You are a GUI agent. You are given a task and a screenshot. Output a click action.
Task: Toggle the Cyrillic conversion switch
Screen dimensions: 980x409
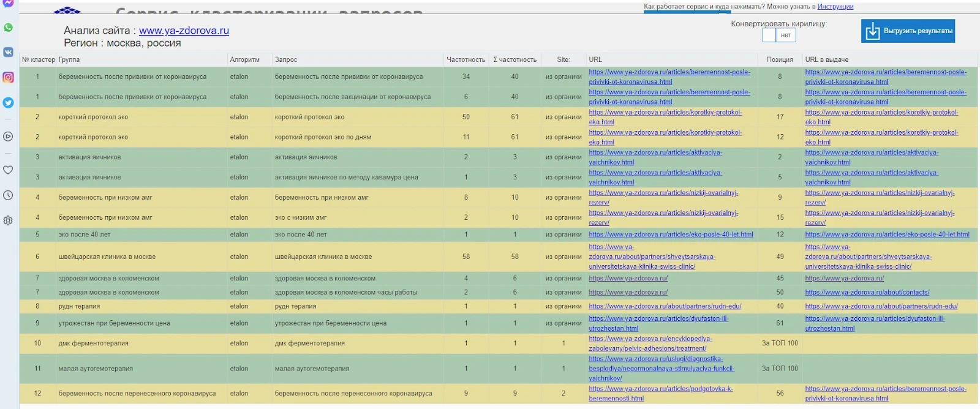coord(778,36)
